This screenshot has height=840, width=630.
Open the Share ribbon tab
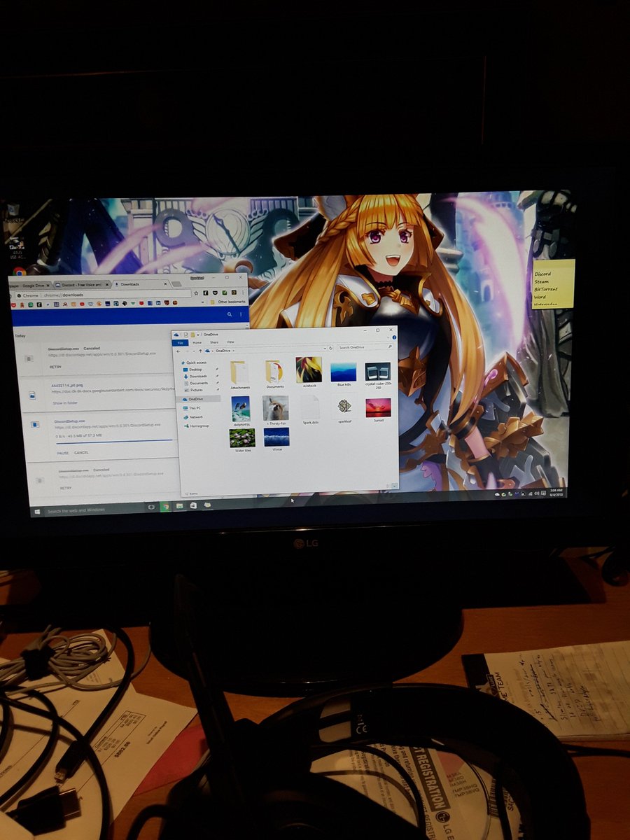213,342
